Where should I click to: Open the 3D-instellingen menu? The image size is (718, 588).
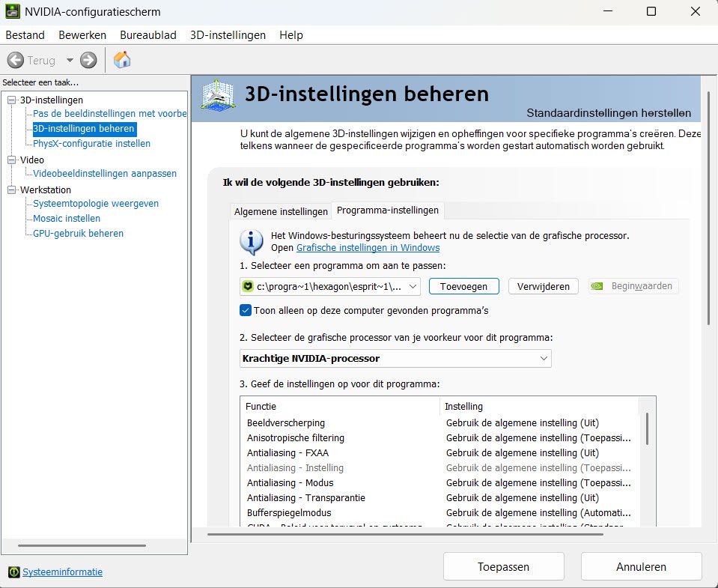pyautogui.click(x=228, y=35)
